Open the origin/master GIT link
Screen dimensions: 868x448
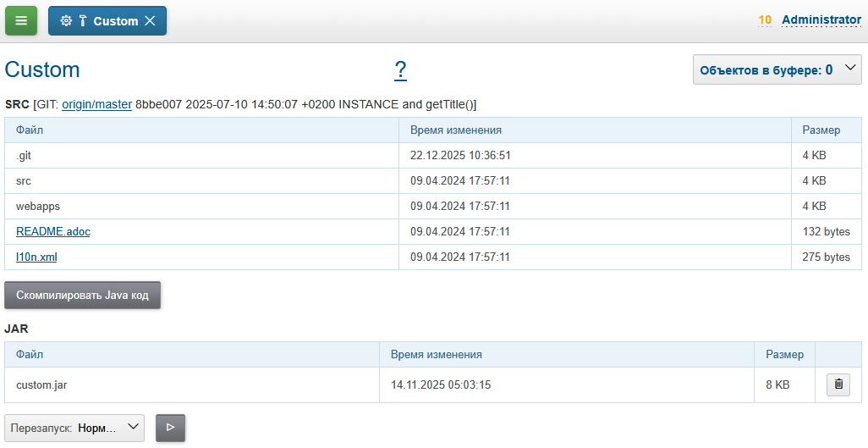tap(96, 104)
